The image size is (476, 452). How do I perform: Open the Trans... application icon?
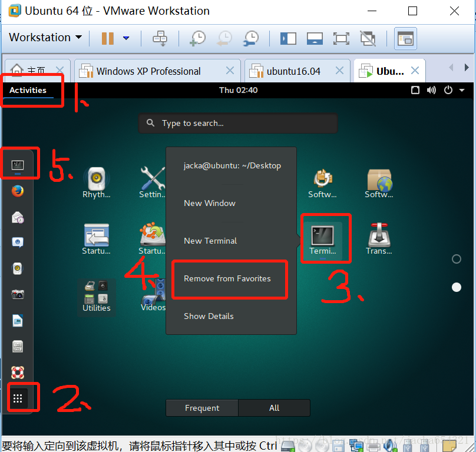[x=379, y=240]
